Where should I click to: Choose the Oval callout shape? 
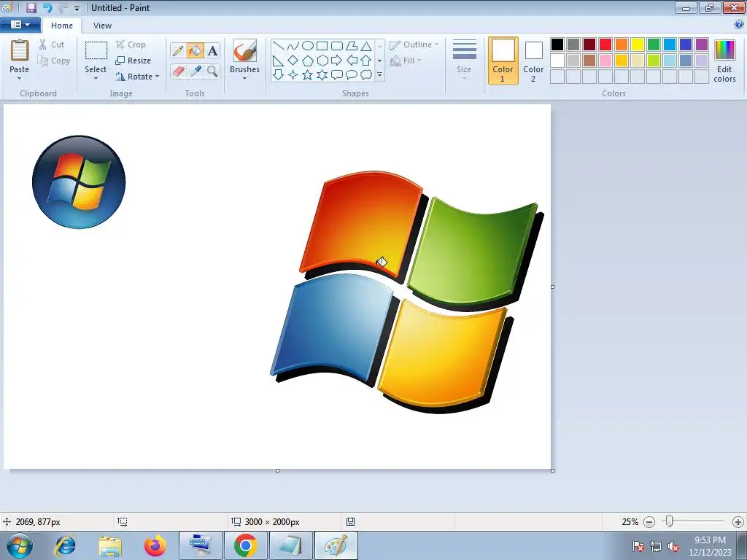point(352,75)
